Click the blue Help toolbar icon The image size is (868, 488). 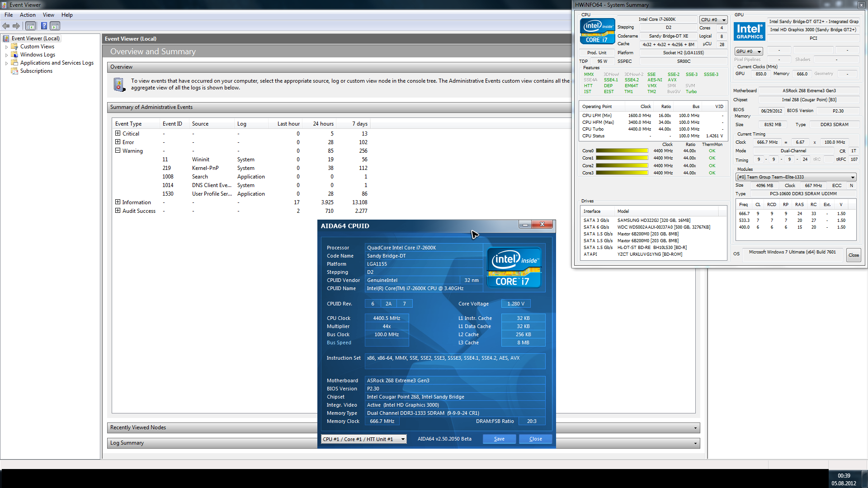pos(44,26)
